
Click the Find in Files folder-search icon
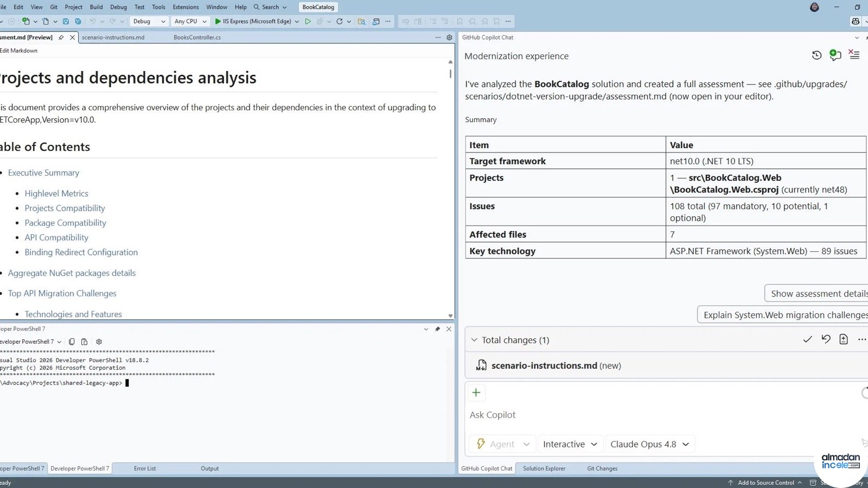click(361, 21)
